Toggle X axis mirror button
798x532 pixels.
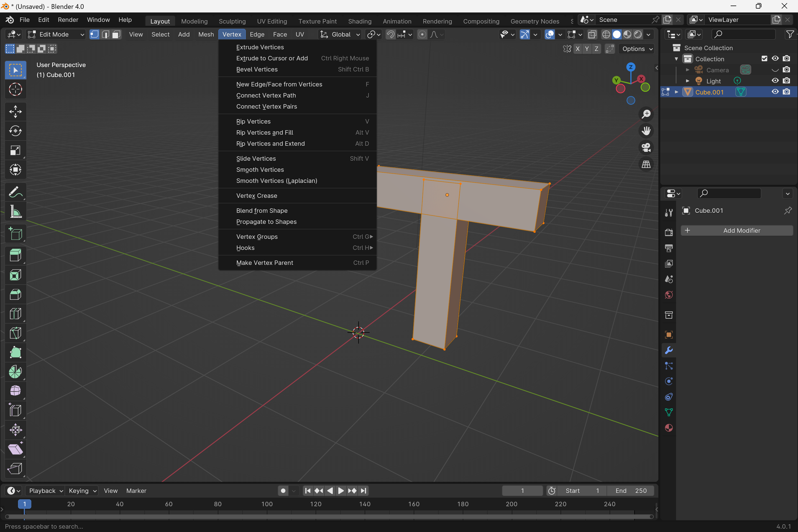577,49
